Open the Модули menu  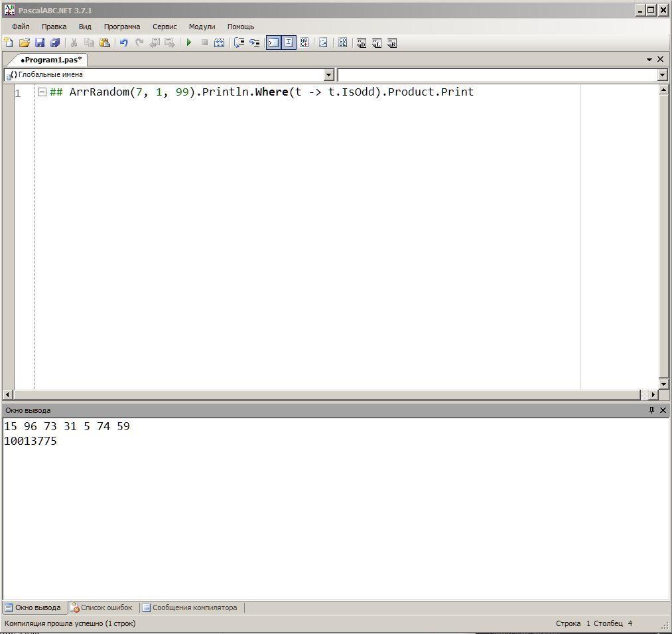(202, 27)
